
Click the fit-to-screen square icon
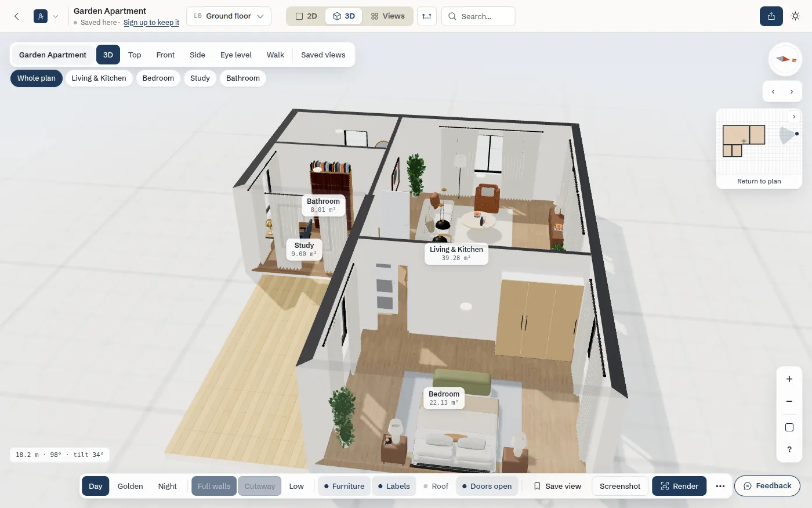[x=789, y=428]
